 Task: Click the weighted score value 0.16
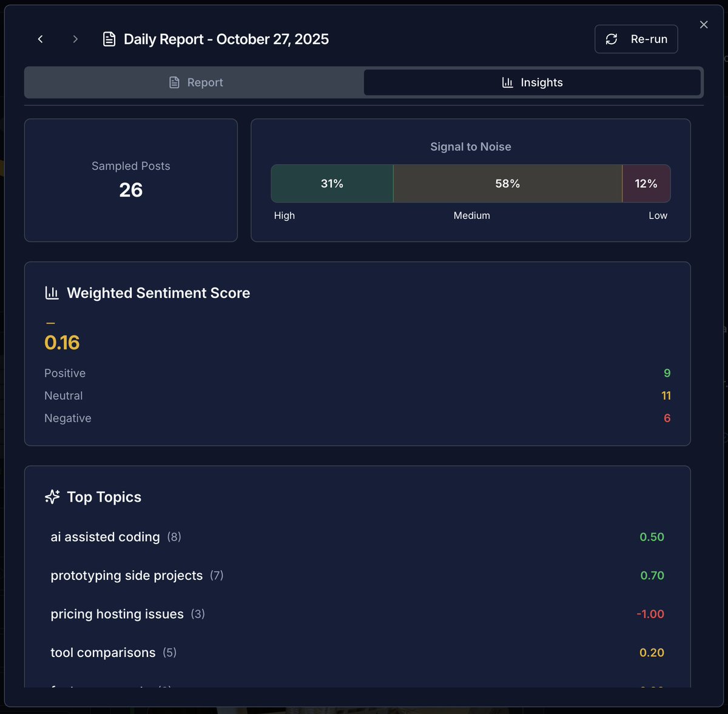point(62,343)
